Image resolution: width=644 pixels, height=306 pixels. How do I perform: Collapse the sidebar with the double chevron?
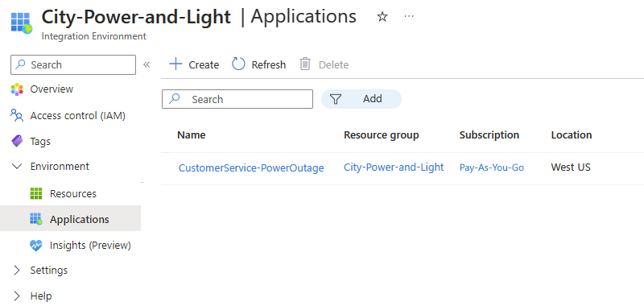pos(147,64)
